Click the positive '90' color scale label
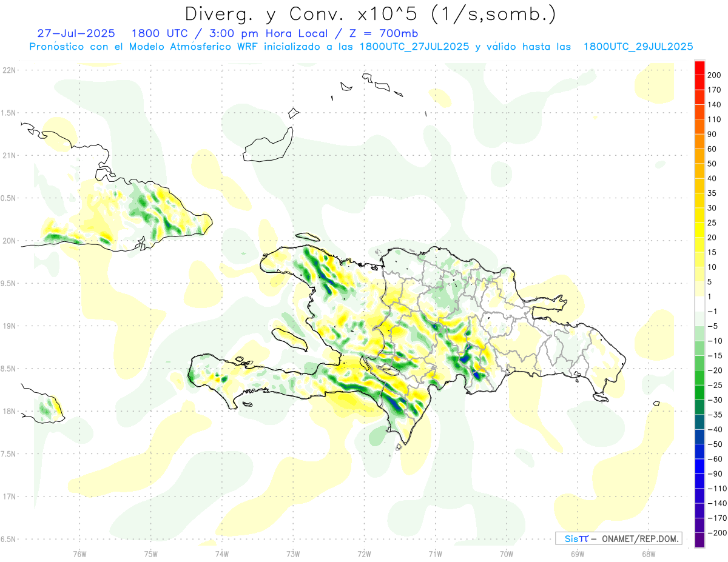This screenshot has width=728, height=562. [x=713, y=134]
